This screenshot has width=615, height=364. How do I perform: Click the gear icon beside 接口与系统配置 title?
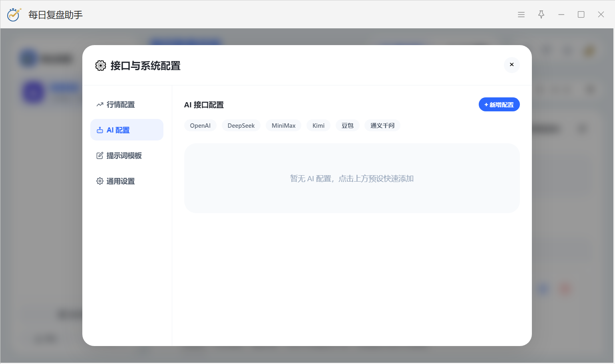[x=101, y=65]
